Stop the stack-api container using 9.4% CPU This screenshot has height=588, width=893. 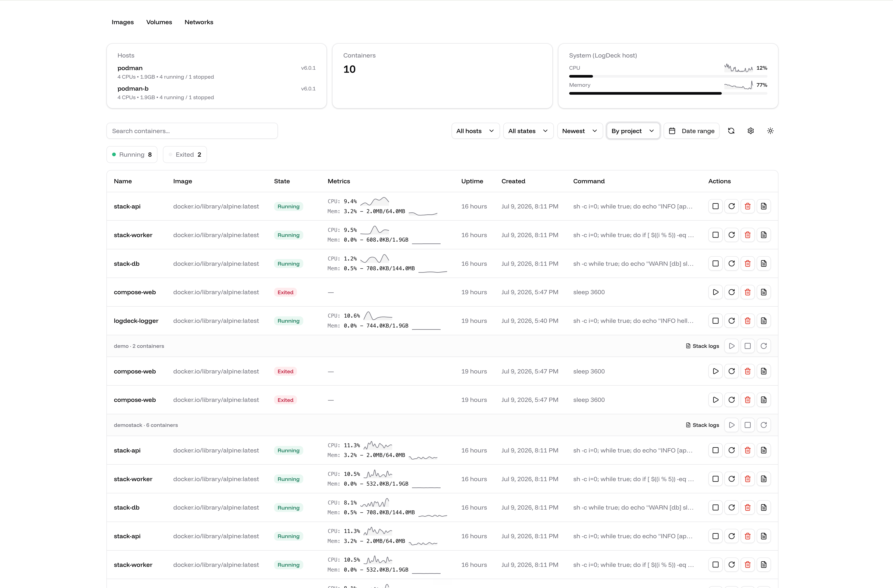coord(715,206)
